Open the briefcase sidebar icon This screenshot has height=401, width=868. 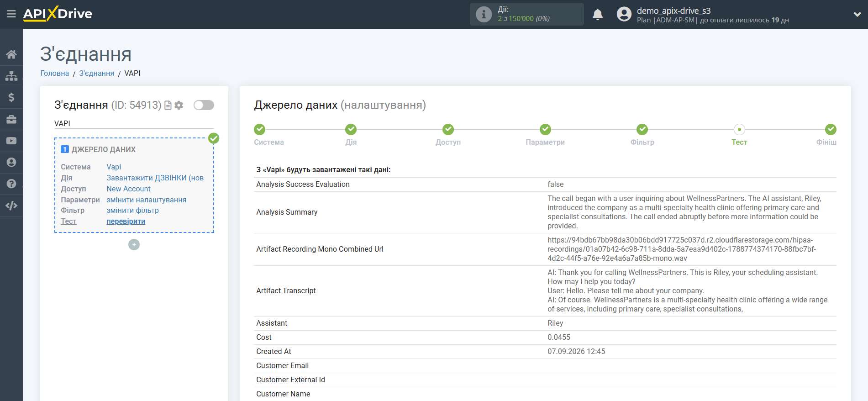tap(11, 119)
